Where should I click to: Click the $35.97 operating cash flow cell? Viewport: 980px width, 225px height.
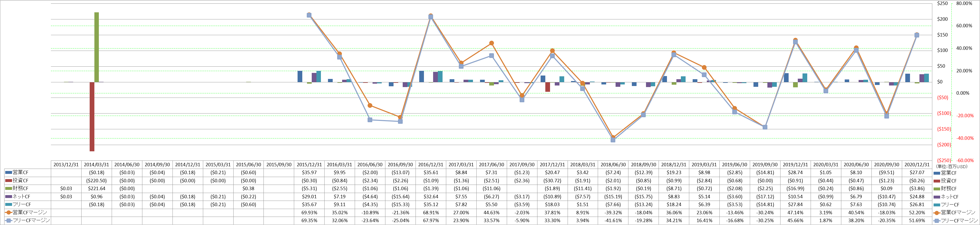[309, 173]
